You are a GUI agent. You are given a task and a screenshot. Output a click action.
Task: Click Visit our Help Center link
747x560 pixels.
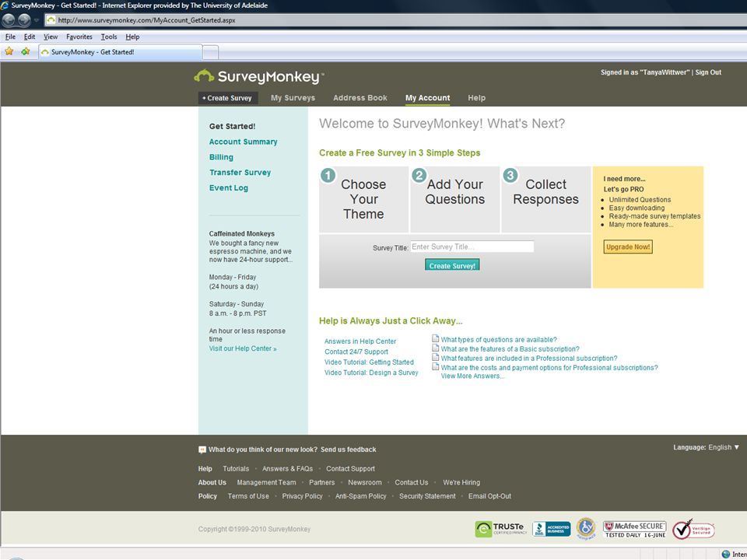[x=243, y=348]
